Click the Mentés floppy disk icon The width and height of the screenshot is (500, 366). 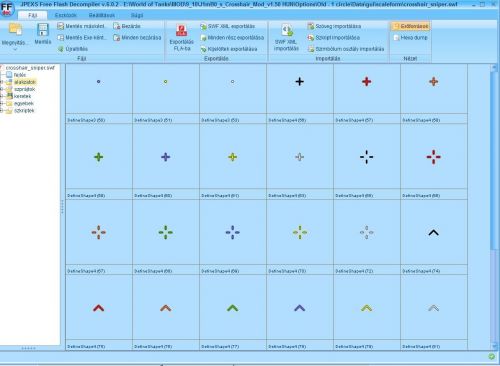tap(43, 29)
